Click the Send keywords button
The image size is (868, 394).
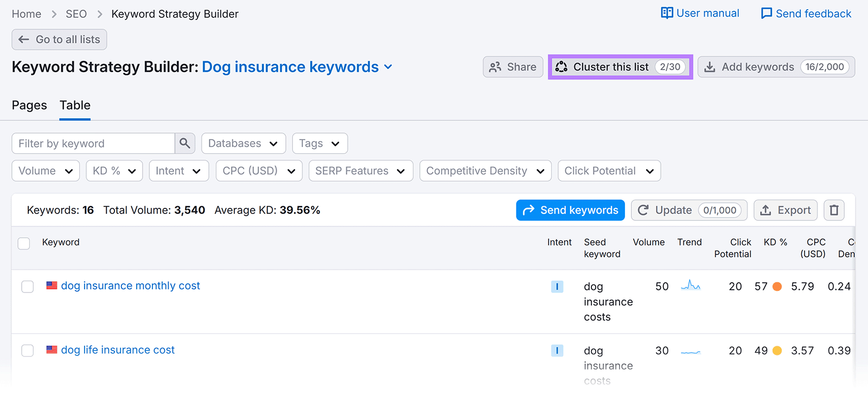pyautogui.click(x=570, y=210)
